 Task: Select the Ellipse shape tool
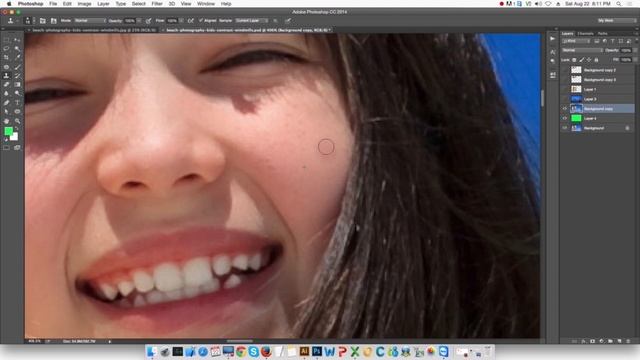[x=17, y=111]
